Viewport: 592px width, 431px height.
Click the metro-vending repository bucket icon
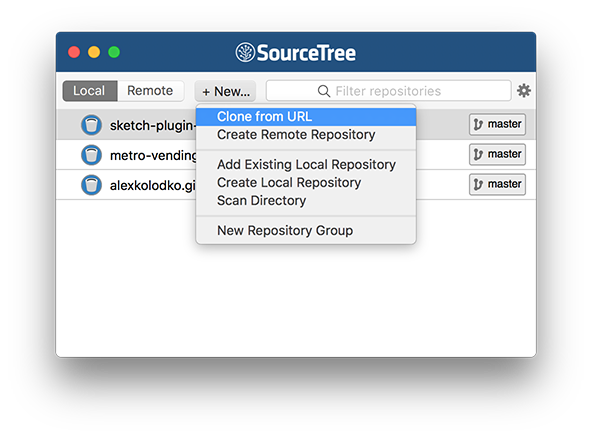[x=91, y=155]
